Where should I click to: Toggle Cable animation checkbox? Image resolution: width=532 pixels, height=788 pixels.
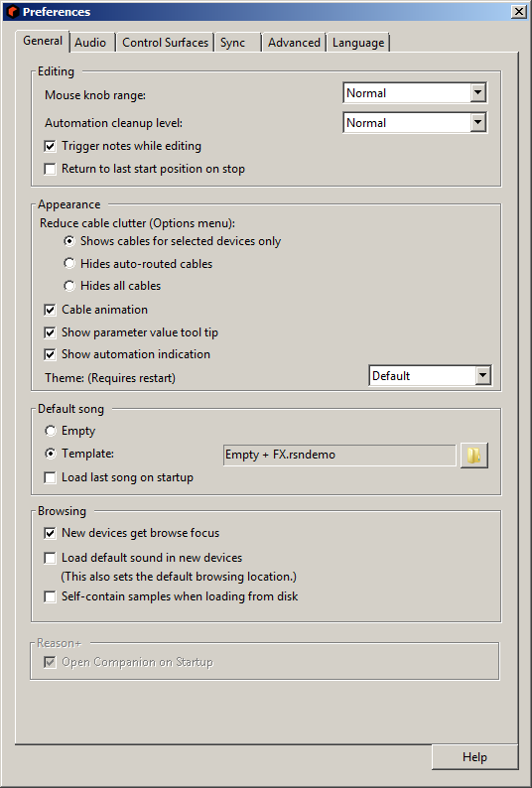50,310
